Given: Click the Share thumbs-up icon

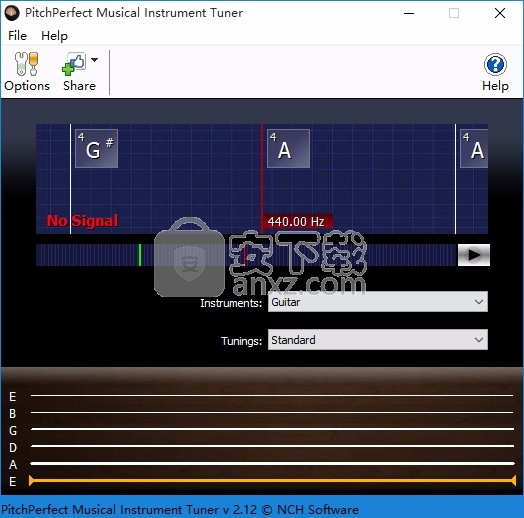Looking at the screenshot, I should (x=74, y=63).
